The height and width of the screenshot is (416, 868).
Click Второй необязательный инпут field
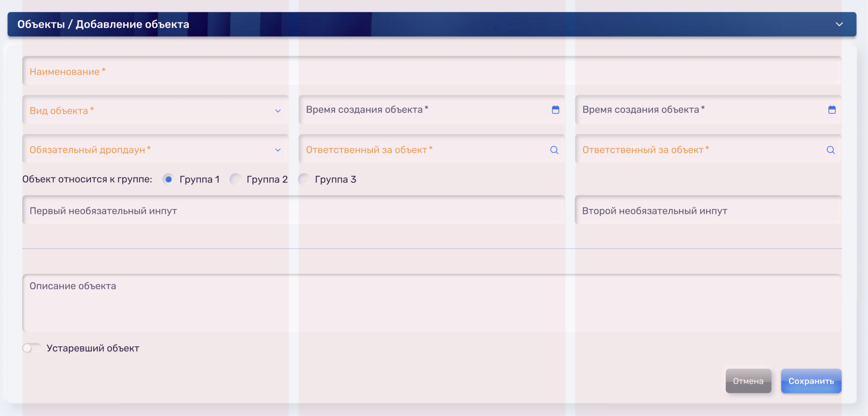pyautogui.click(x=708, y=210)
